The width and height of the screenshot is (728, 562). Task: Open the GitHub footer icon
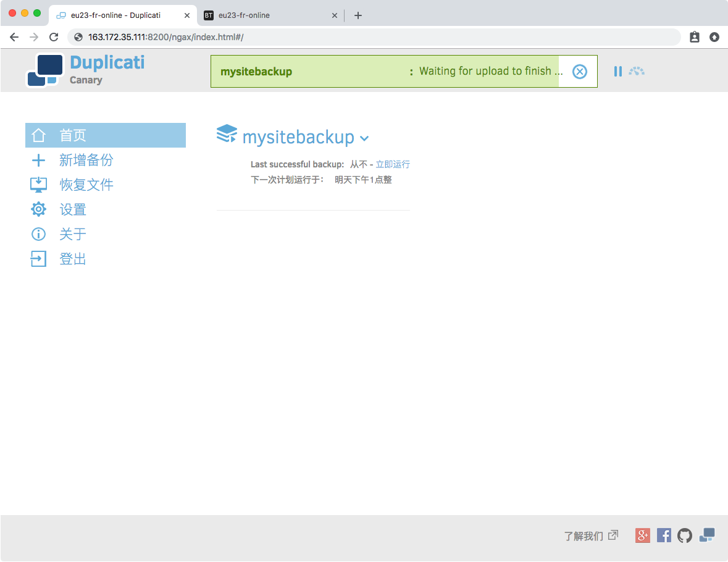pyautogui.click(x=685, y=535)
